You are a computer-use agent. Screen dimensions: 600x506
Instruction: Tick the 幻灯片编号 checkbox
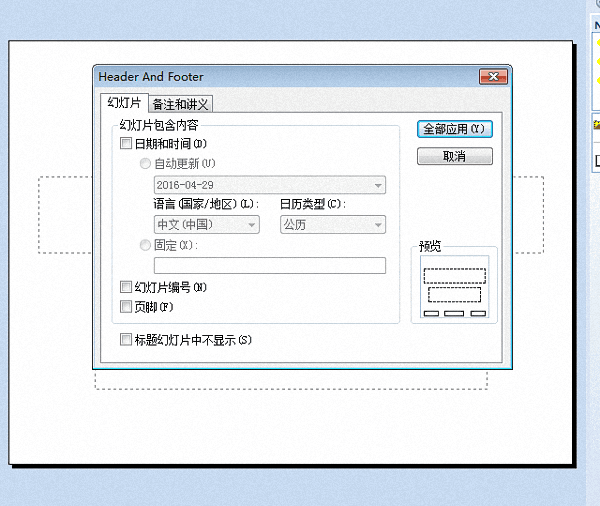point(126,287)
